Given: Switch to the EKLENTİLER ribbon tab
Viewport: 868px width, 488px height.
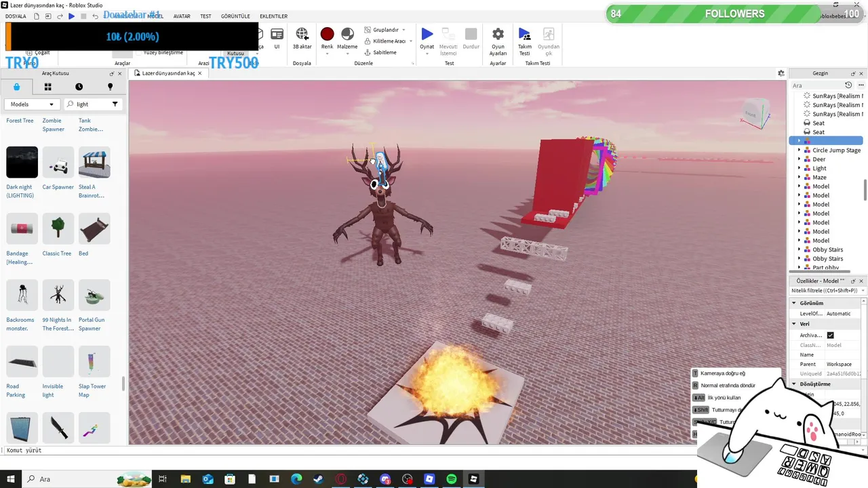Looking at the screenshot, I should pos(273,16).
